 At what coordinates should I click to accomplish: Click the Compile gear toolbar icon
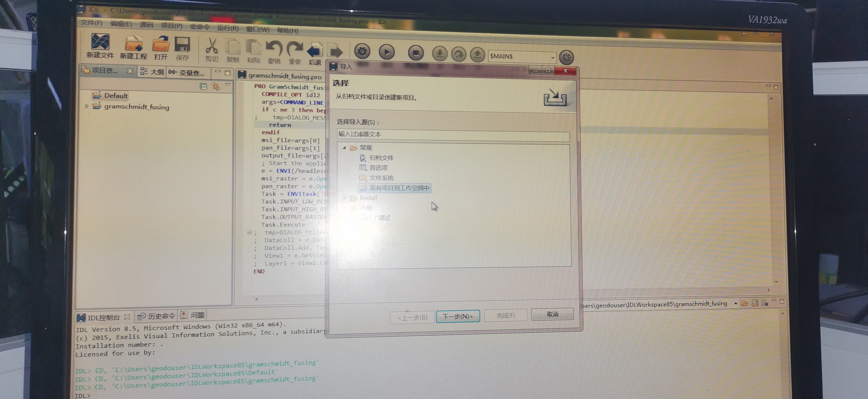tap(362, 52)
